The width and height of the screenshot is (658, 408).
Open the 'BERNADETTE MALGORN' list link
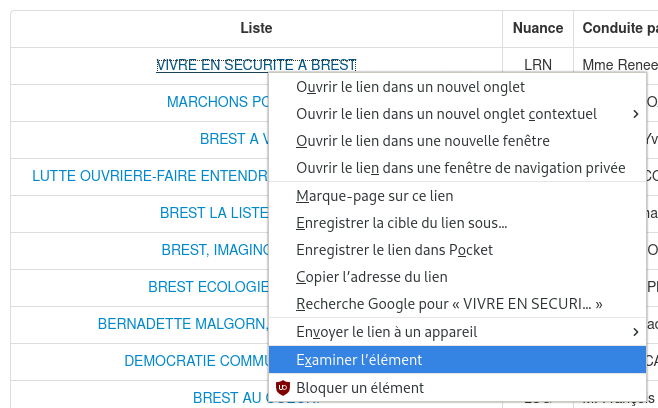pyautogui.click(x=183, y=324)
